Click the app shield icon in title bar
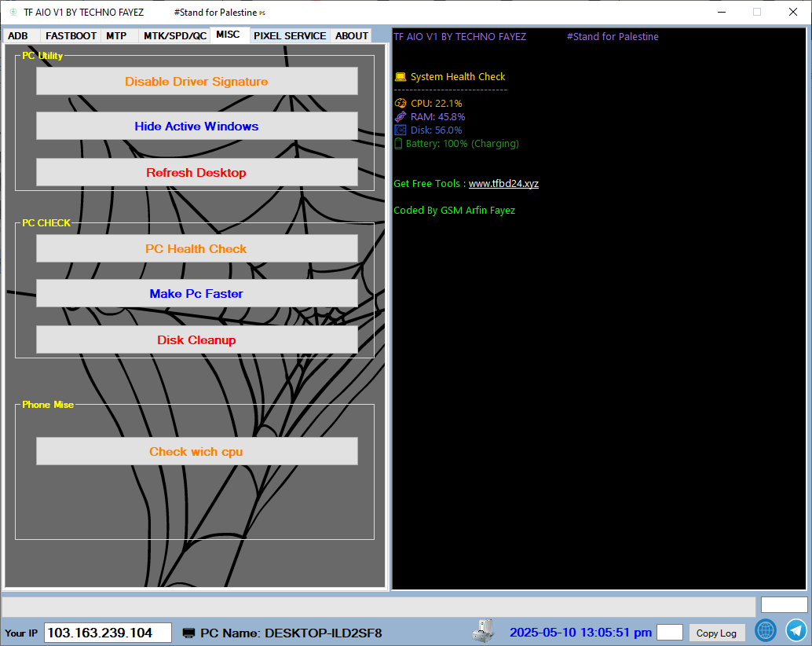This screenshot has width=812, height=646. point(13,12)
